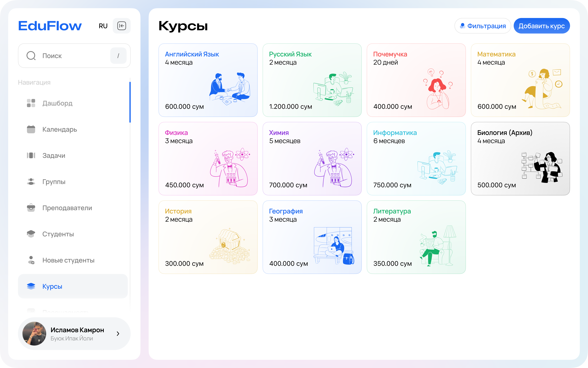
Task: Click the desk illustration on Русский Язык
Action: pyautogui.click(x=333, y=89)
